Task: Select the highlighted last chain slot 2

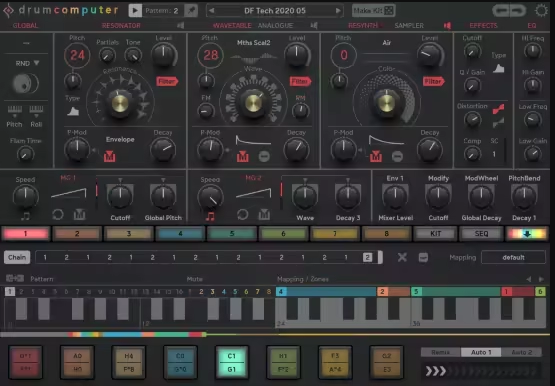Action: coord(367,257)
